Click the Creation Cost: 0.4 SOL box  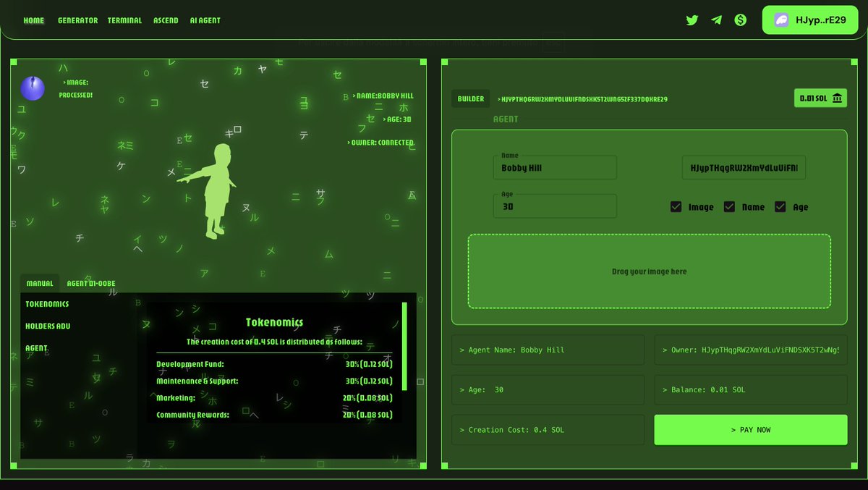tap(548, 430)
